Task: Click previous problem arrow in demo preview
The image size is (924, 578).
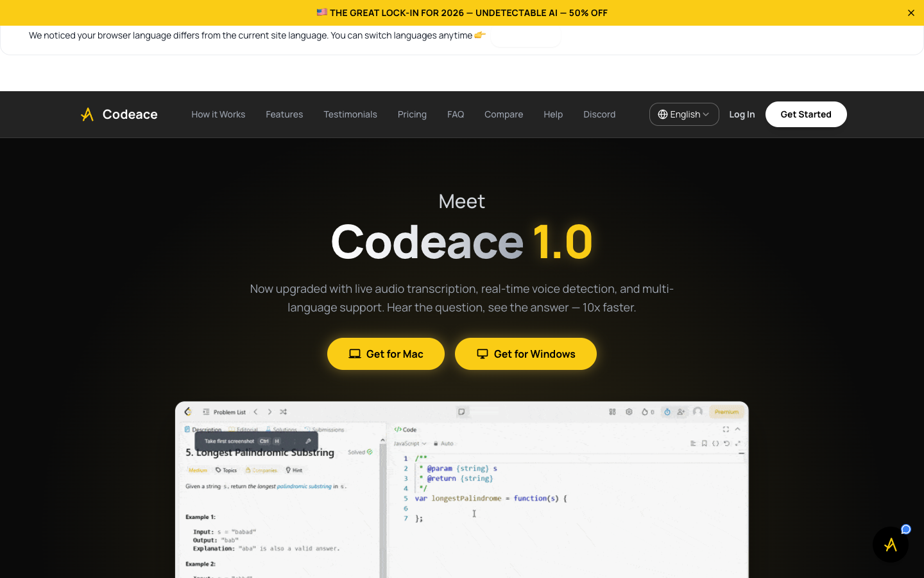Action: (x=255, y=412)
